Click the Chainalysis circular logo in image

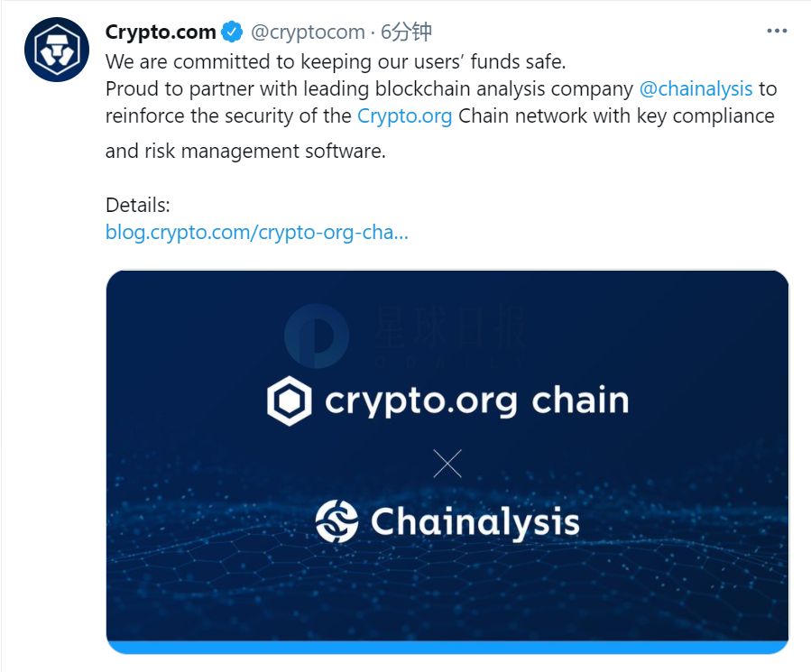tap(336, 521)
